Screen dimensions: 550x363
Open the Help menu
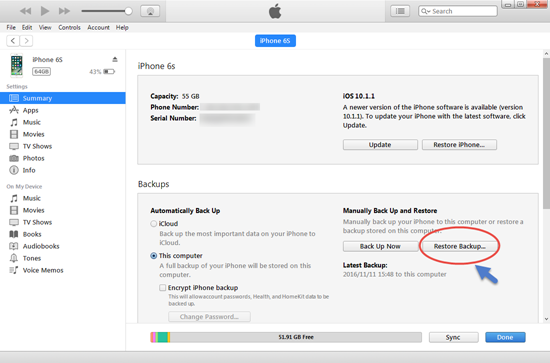(x=122, y=27)
